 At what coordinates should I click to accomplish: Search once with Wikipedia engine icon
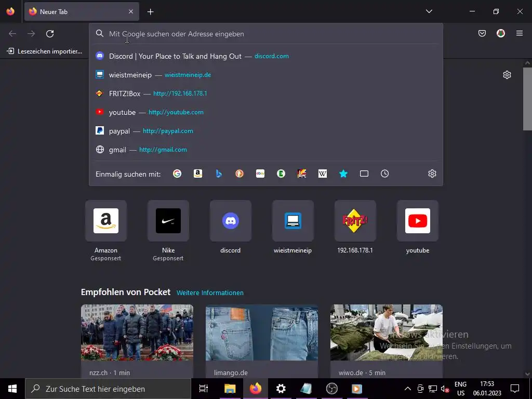point(323,174)
